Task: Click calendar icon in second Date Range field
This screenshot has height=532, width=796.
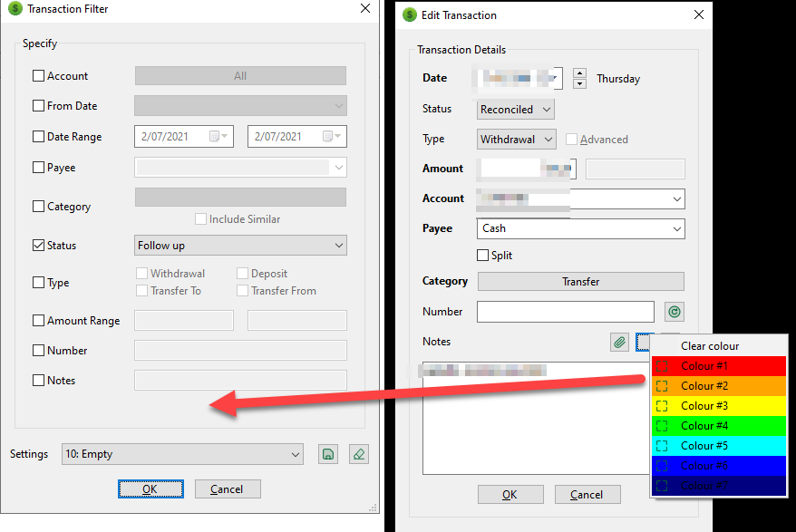Action: pos(328,136)
